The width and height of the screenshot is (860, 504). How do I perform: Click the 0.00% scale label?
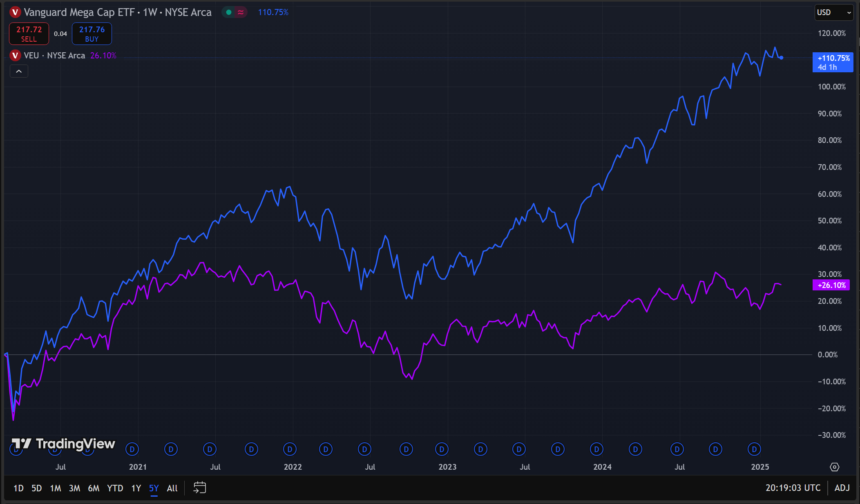point(828,355)
